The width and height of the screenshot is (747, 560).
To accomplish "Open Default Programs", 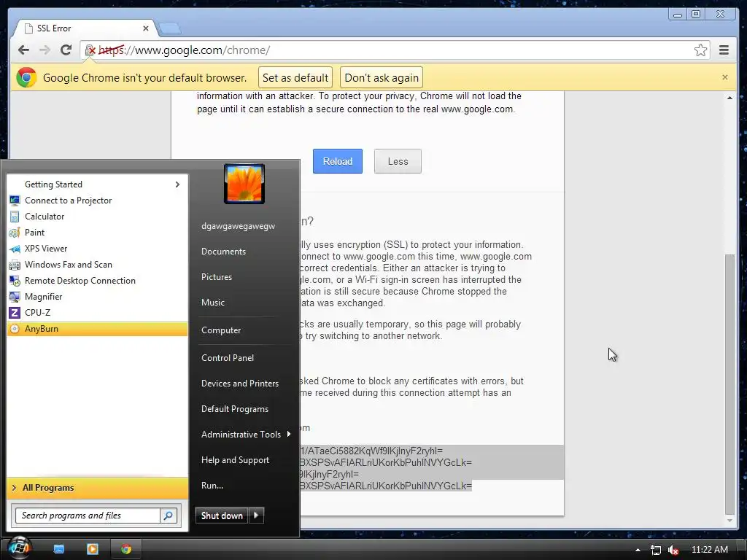I will click(234, 409).
